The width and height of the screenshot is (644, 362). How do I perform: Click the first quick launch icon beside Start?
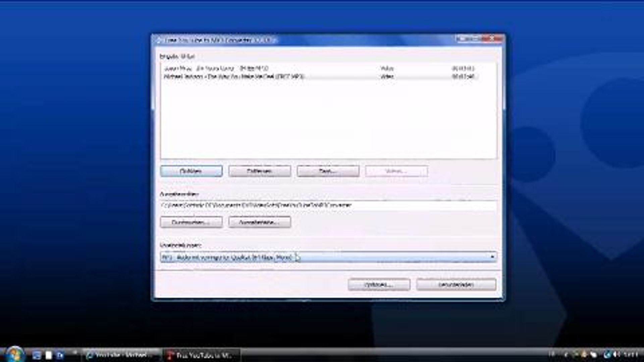coord(37,355)
